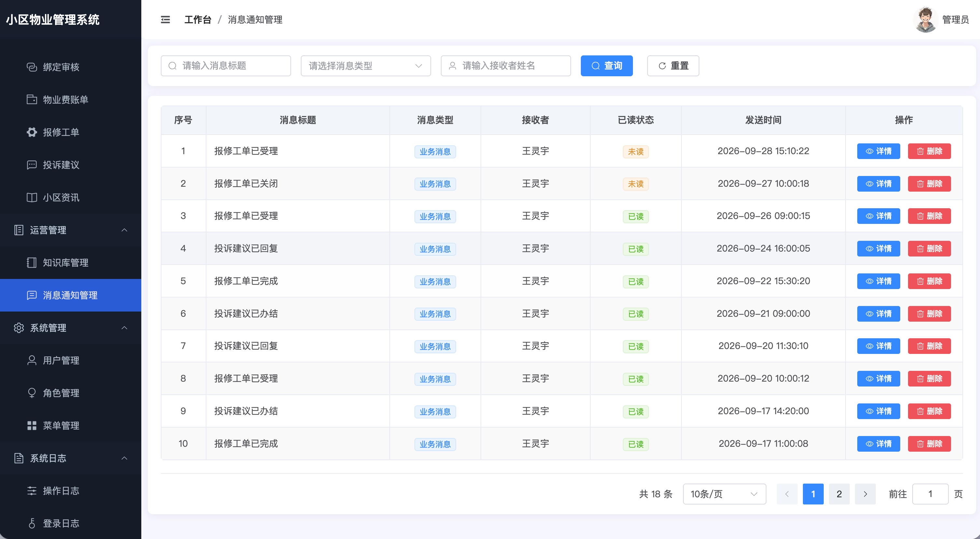Click the 前往 page number input
Image resolution: width=980 pixels, height=539 pixels.
click(x=930, y=494)
